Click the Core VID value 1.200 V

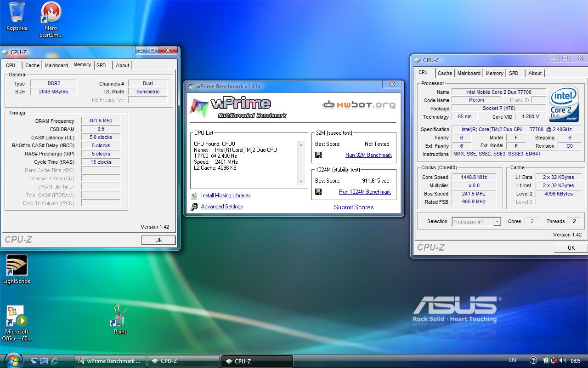(531, 117)
